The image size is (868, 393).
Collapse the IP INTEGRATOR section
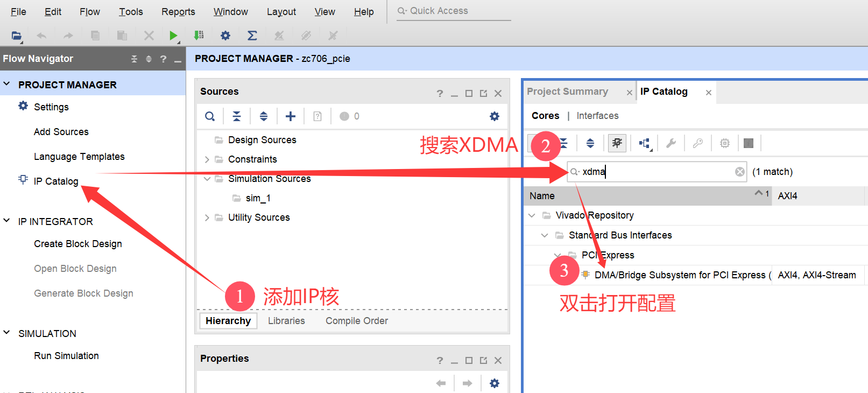coord(7,221)
